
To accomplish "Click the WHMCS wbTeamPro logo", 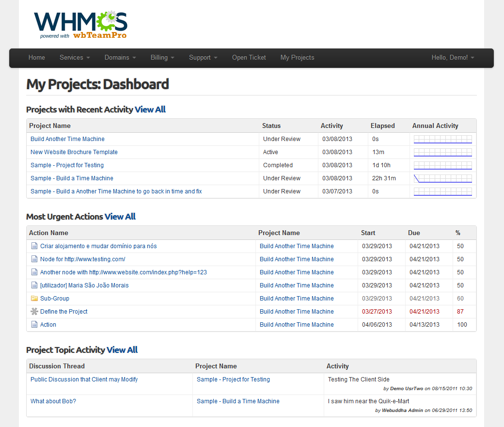I will [x=80, y=24].
